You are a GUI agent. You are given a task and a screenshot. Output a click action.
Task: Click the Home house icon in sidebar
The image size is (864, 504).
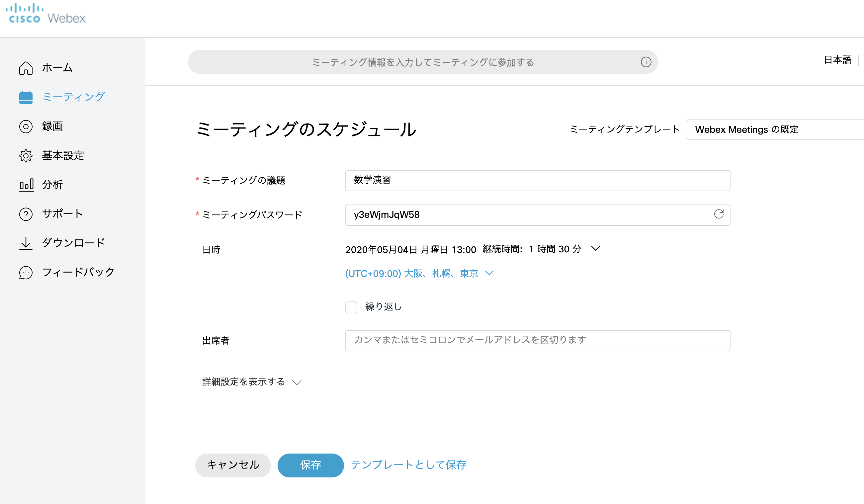(x=26, y=68)
